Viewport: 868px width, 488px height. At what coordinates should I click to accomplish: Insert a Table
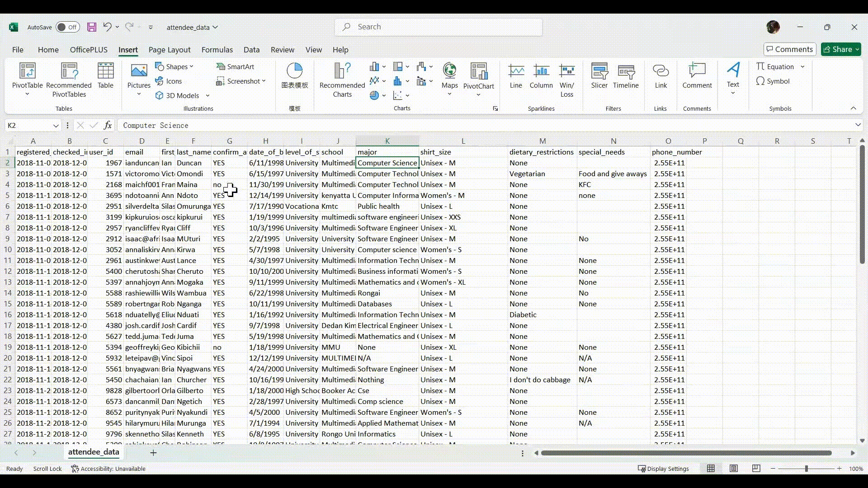coord(105,75)
